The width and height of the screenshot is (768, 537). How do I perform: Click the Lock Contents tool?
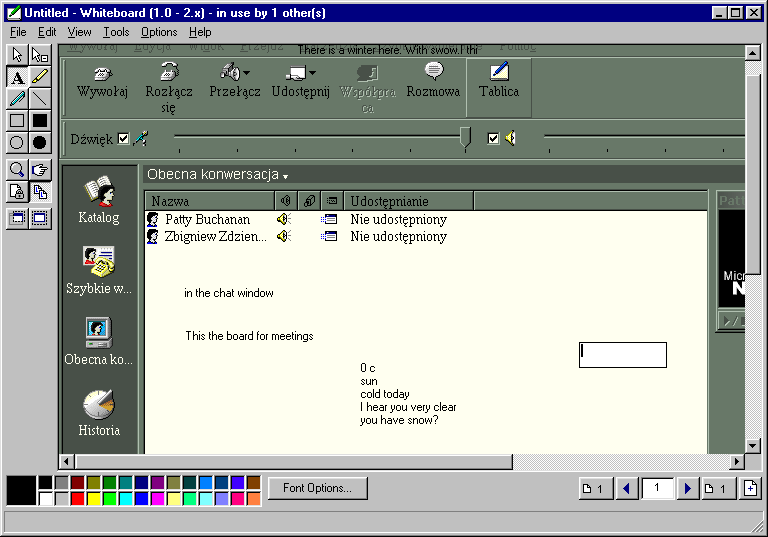point(17,192)
